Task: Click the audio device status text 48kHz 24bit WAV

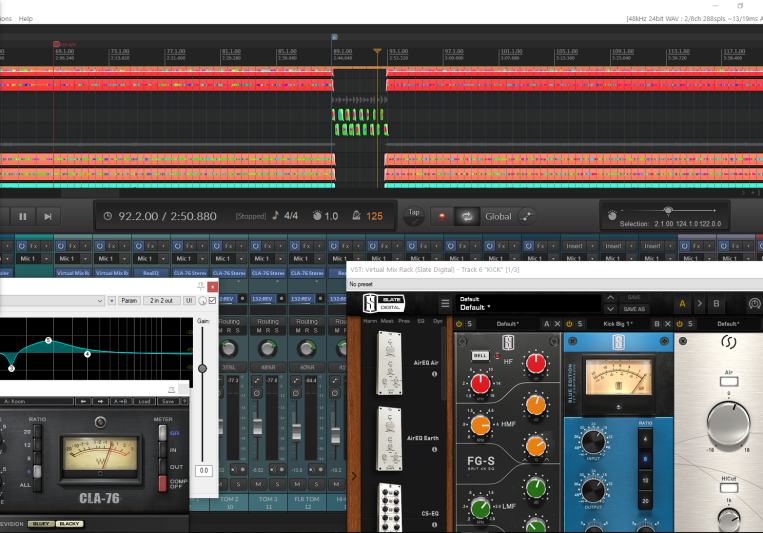Action: [x=694, y=18]
